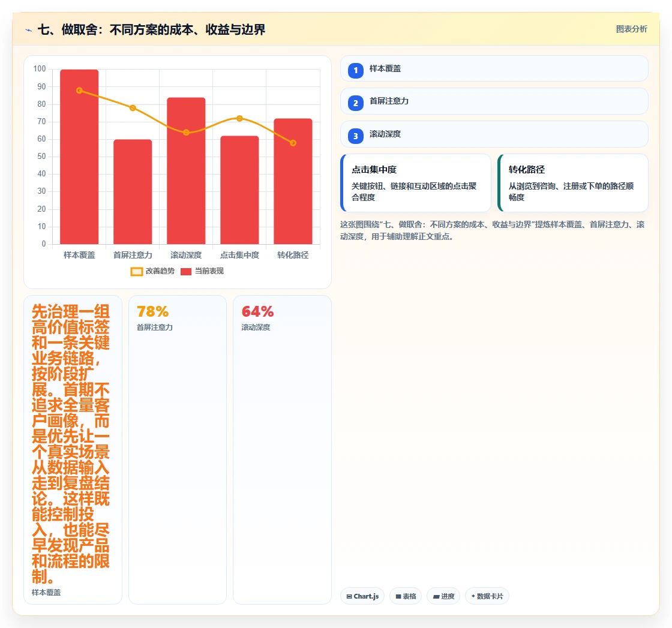Click the 点击集中度 x-axis label
Screen dimensions: 672x628
click(239, 256)
